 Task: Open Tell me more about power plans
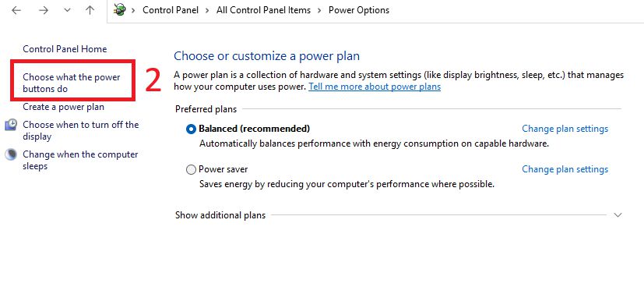click(x=375, y=87)
